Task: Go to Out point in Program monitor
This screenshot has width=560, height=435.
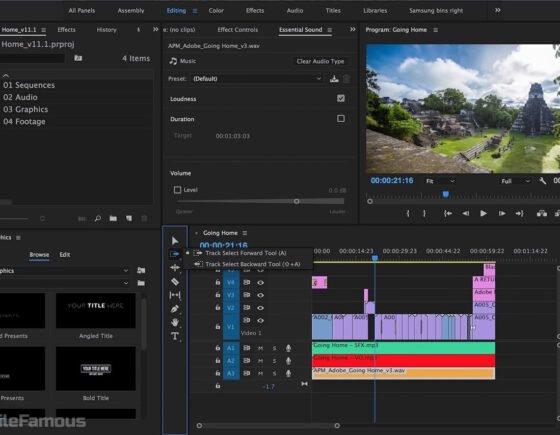Action: [519, 213]
